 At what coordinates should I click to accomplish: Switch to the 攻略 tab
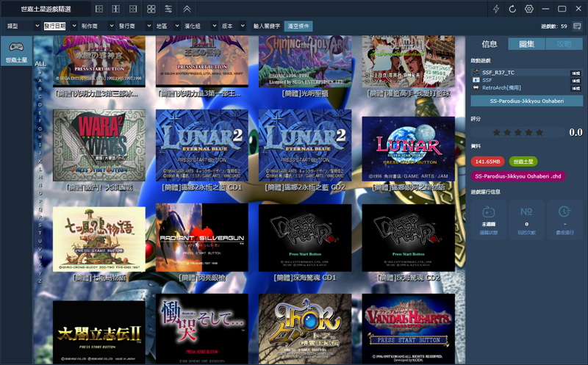(x=564, y=44)
